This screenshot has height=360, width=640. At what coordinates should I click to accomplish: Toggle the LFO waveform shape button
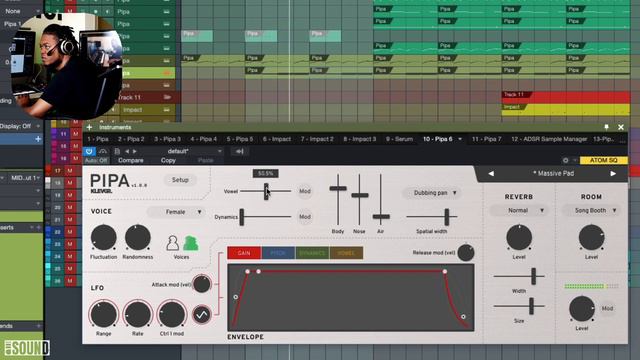[202, 315]
